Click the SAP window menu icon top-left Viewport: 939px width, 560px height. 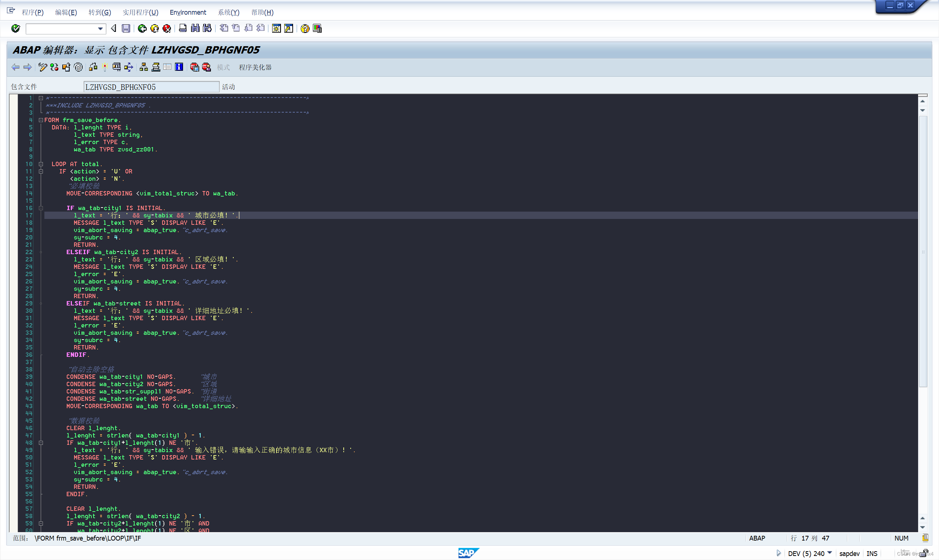tap(11, 11)
